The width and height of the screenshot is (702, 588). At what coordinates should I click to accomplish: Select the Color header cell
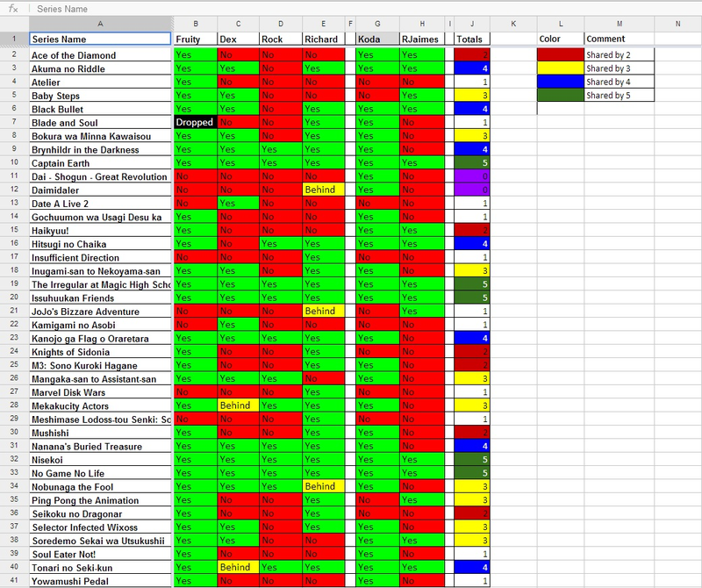561,39
